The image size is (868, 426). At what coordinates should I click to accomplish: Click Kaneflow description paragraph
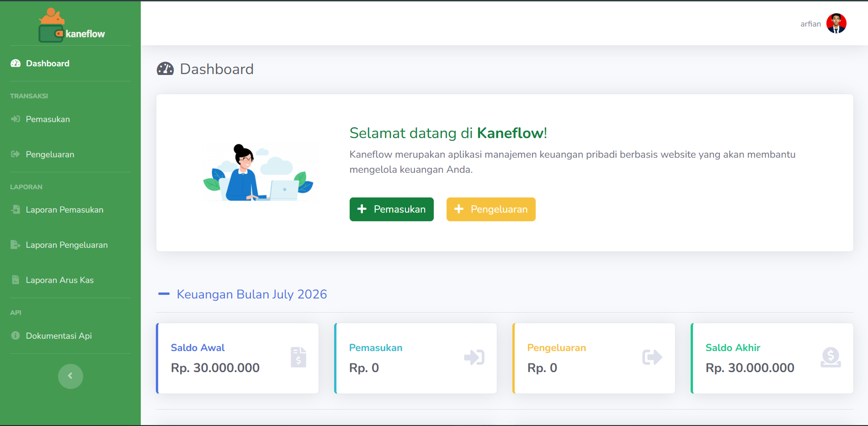click(x=572, y=162)
